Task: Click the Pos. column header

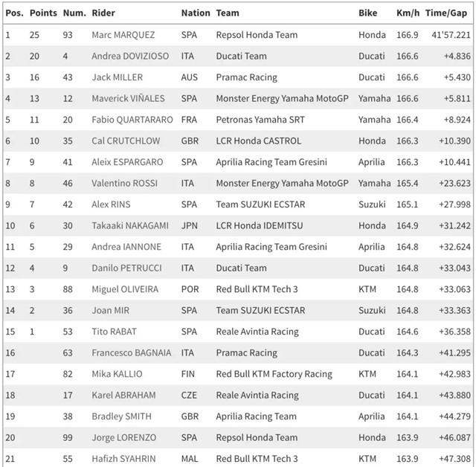Action: [x=14, y=13]
